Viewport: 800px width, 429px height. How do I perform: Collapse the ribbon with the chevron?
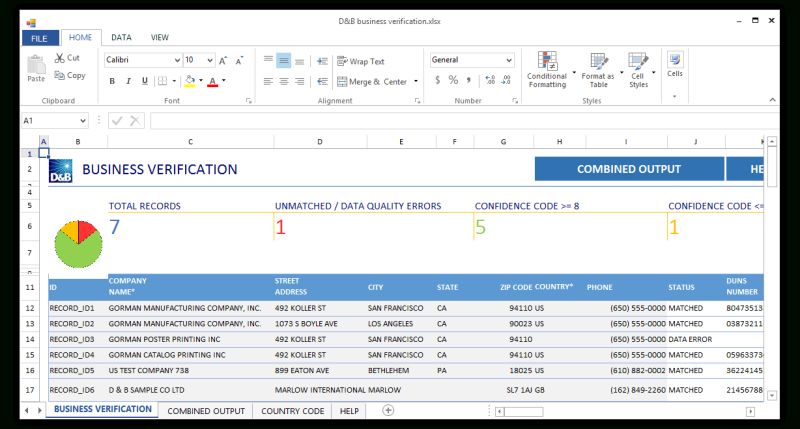click(x=772, y=100)
